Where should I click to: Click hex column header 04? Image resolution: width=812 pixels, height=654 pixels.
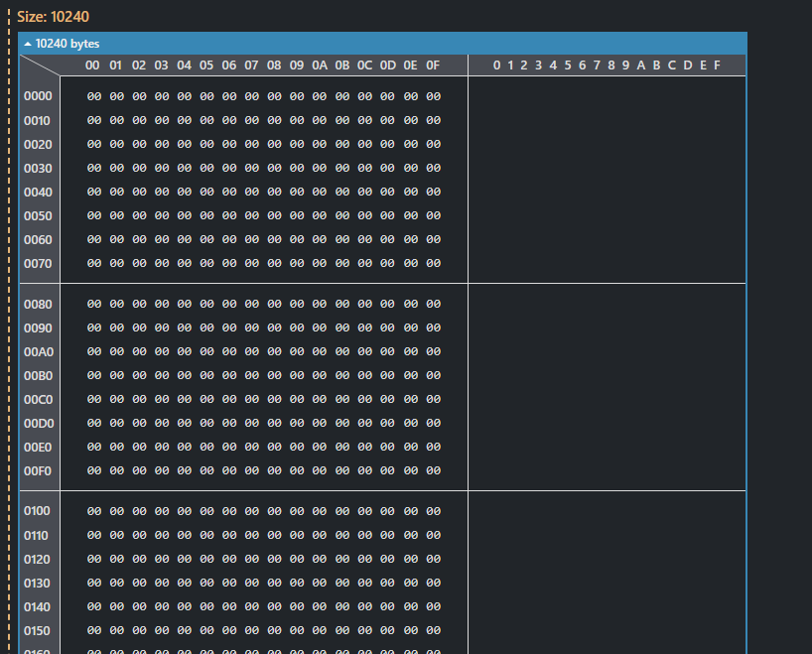coord(184,65)
